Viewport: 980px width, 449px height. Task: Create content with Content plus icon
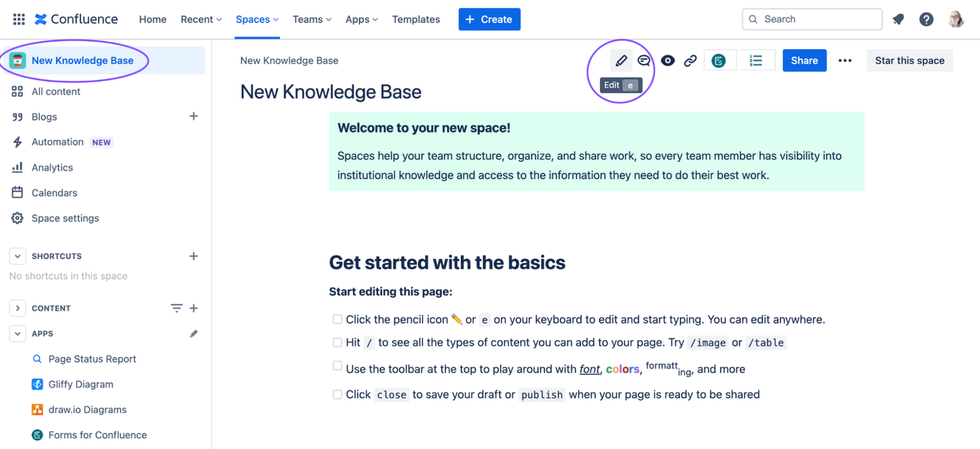[x=194, y=308]
